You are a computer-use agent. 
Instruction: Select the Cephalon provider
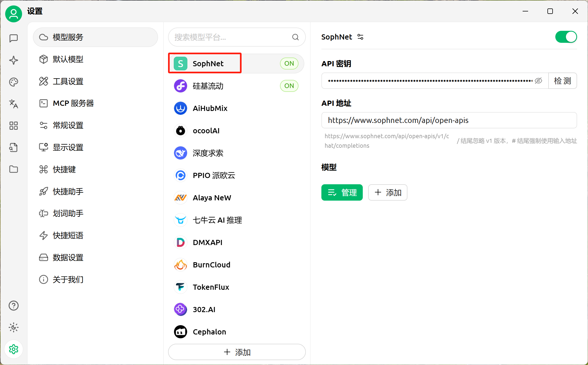click(x=236, y=332)
